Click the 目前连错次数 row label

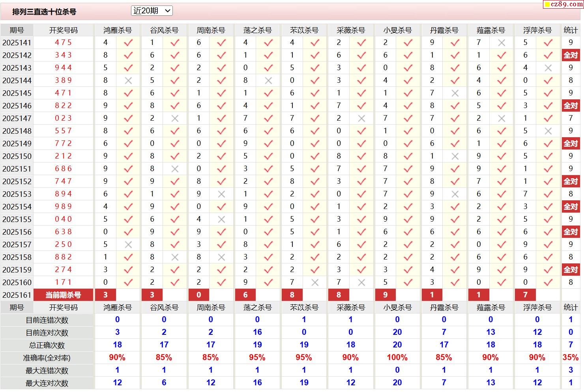coord(47,320)
